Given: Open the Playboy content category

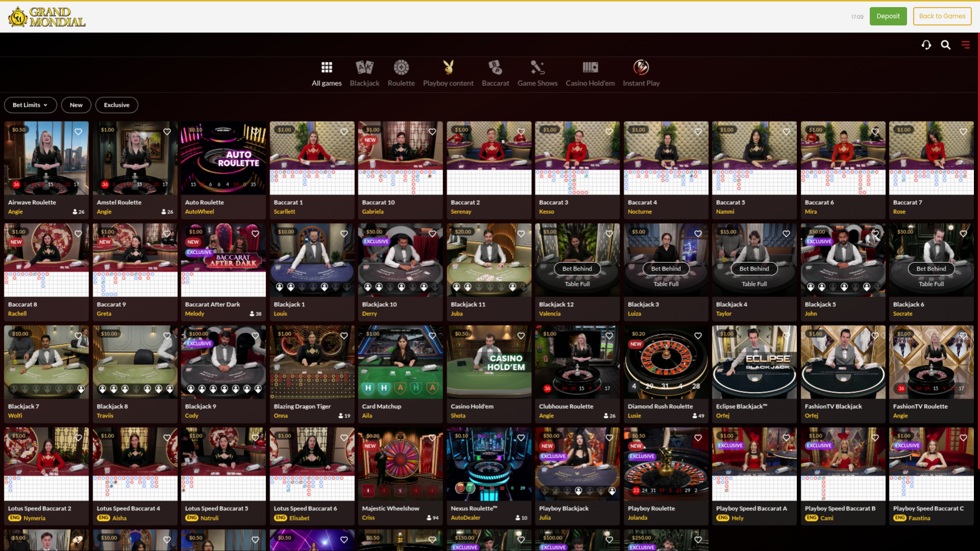Looking at the screenshot, I should [x=448, y=73].
